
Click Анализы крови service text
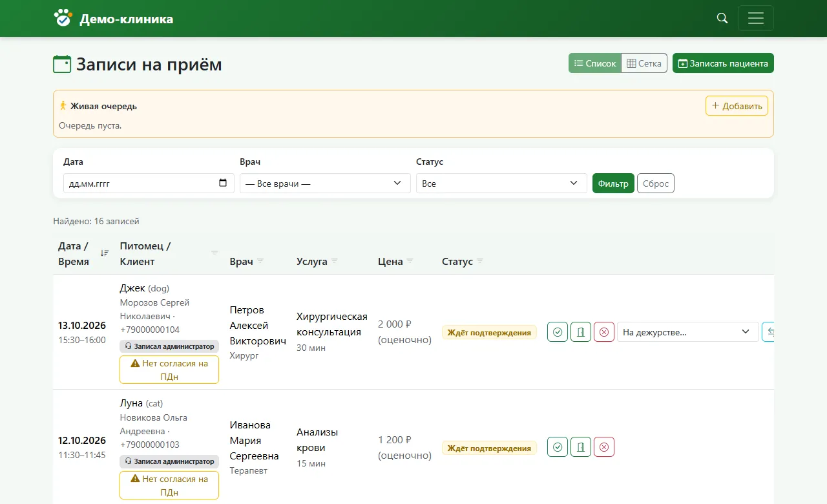pyautogui.click(x=317, y=440)
